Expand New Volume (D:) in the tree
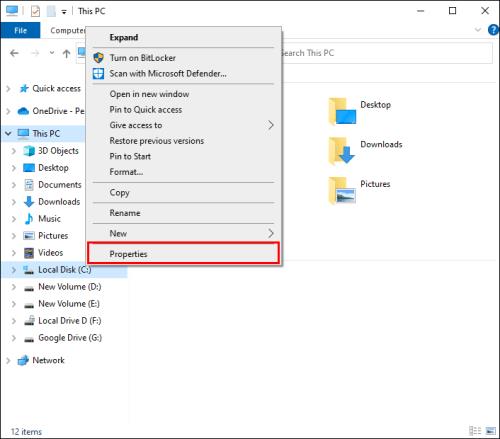500x439 pixels. point(14,287)
